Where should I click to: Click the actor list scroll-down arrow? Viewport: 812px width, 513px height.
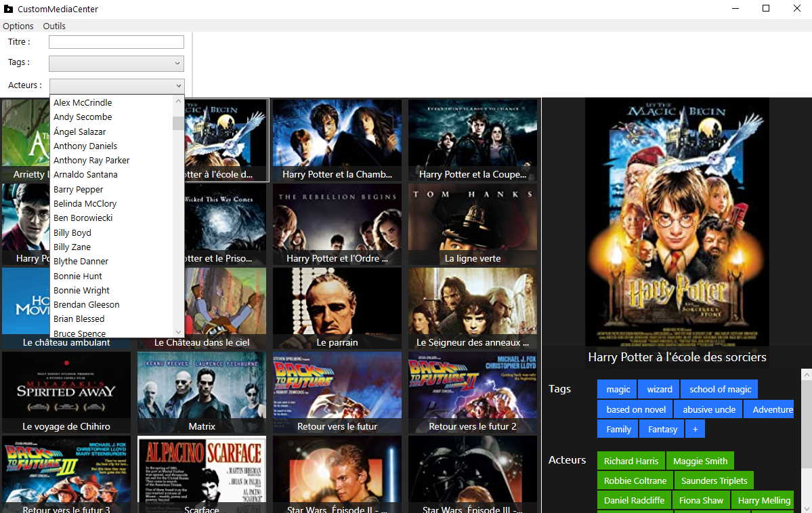(x=179, y=332)
